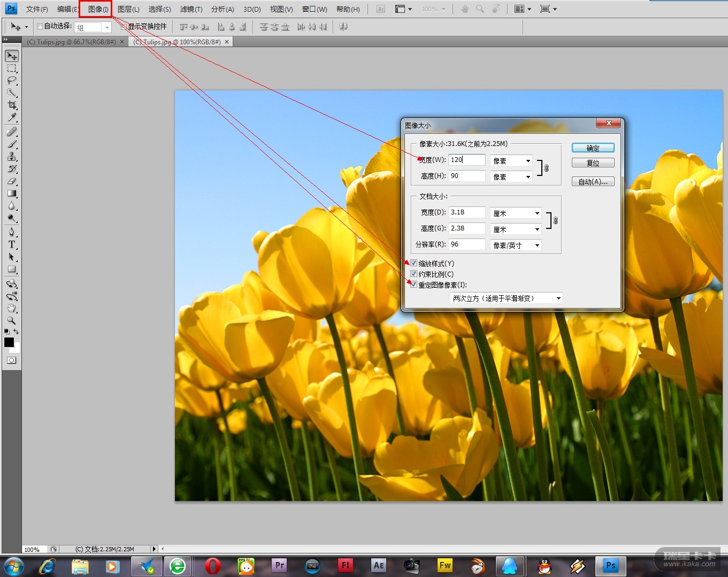The image size is (728, 577).
Task: Select the Zoom tool in toolbox
Action: [12, 320]
